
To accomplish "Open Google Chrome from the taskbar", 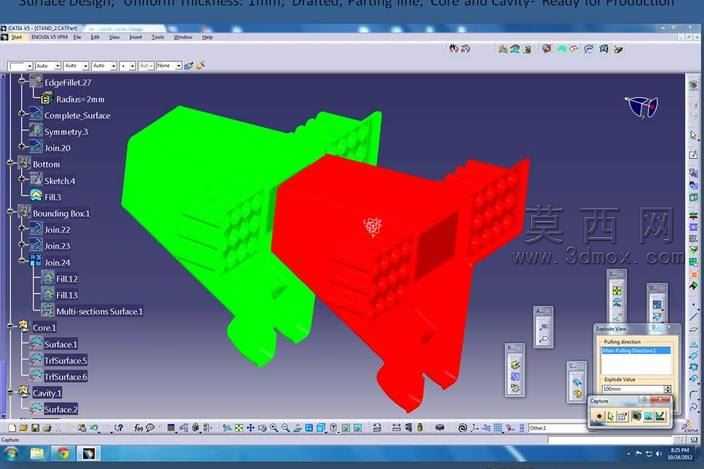I will (63, 454).
